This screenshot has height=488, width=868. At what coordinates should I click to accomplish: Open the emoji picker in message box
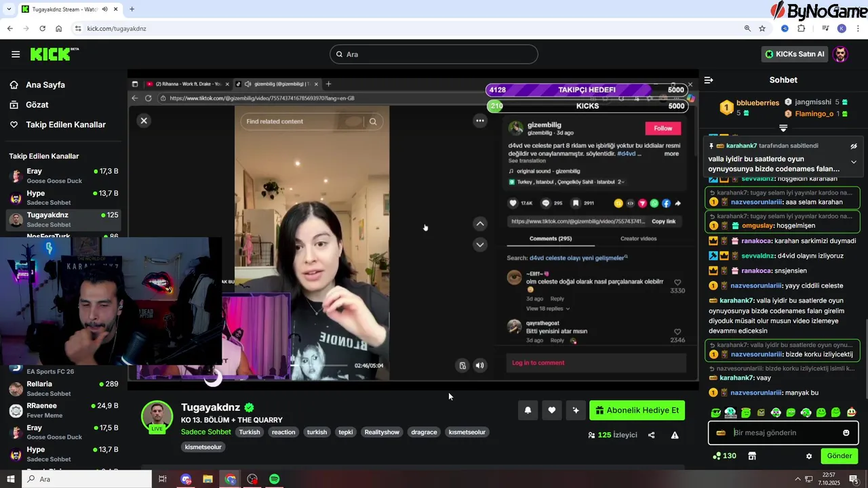point(846,432)
